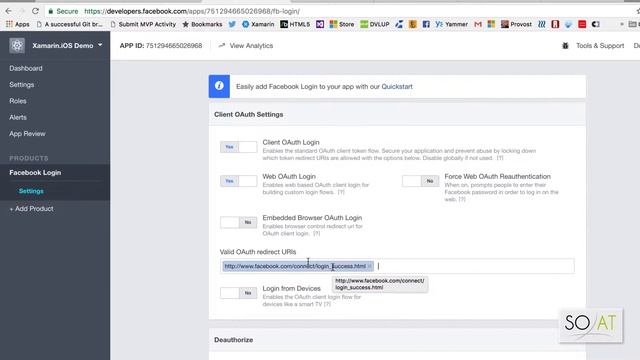The image size is (640, 360).
Task: Expand the Xamarin.iOS Demo app dropdown
Action: click(100, 45)
